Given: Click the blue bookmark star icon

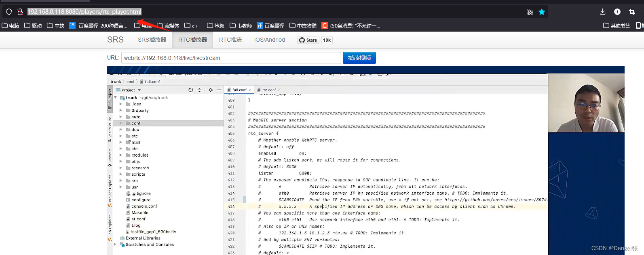Looking at the screenshot, I should [x=542, y=12].
